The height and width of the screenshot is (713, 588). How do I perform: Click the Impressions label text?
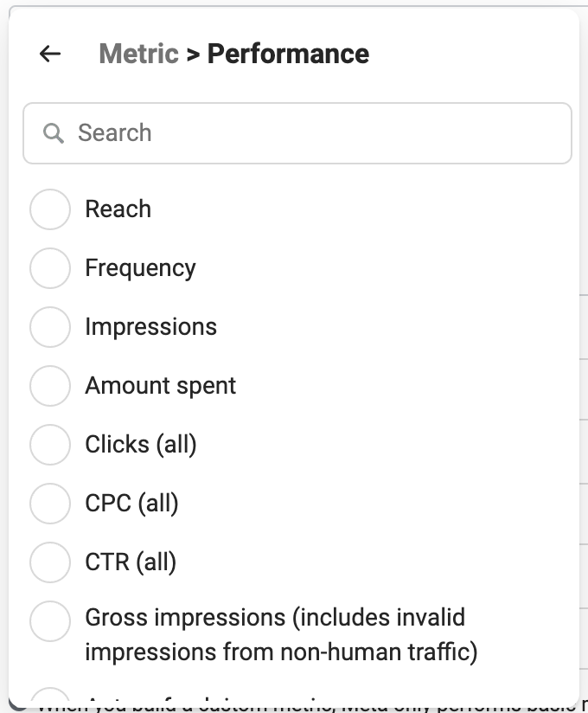pyautogui.click(x=150, y=327)
